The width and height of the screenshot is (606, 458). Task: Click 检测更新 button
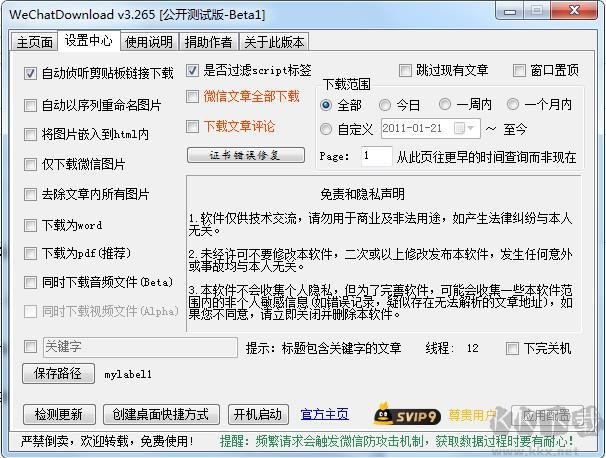(59, 414)
